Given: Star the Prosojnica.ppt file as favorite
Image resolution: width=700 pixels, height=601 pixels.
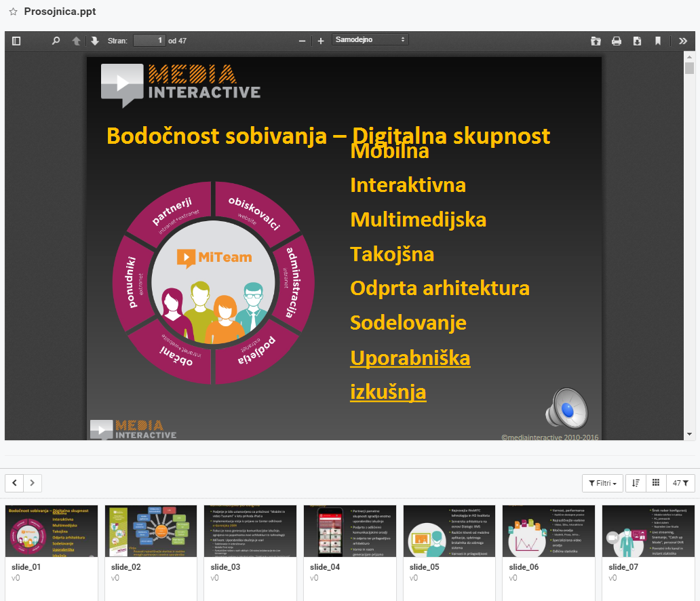Looking at the screenshot, I should click(x=14, y=12).
